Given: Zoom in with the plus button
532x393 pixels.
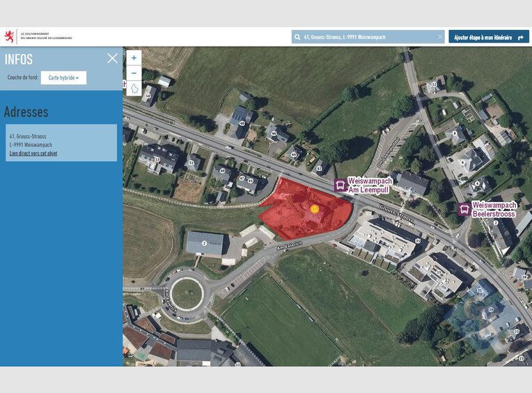Looking at the screenshot, I should coord(134,58).
